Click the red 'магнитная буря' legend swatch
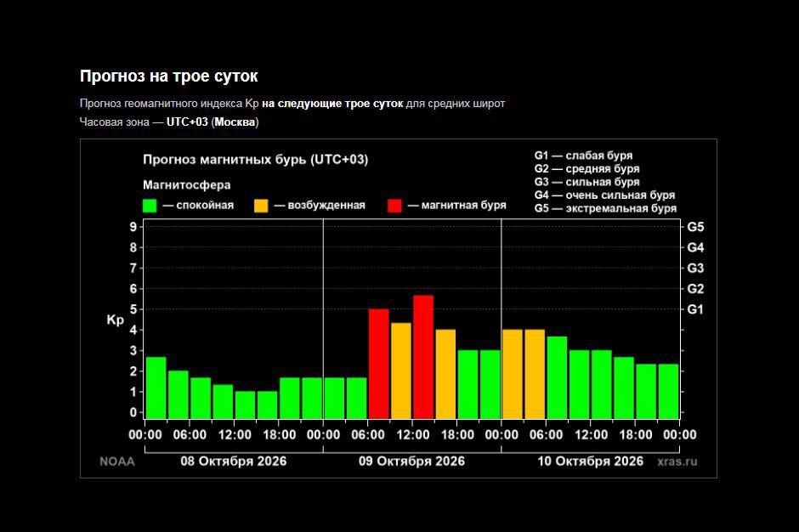The height and width of the screenshot is (532, 799). click(x=394, y=206)
